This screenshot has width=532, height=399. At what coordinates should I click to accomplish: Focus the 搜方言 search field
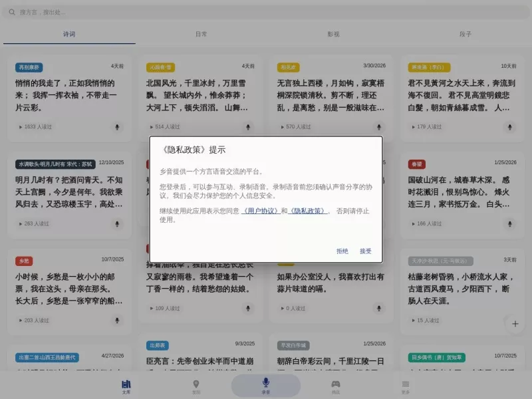pyautogui.click(x=266, y=12)
